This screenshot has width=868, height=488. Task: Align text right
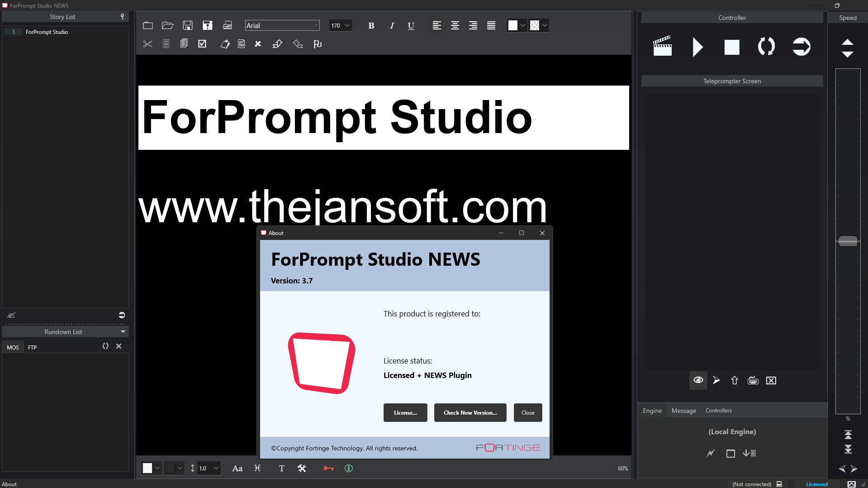473,26
